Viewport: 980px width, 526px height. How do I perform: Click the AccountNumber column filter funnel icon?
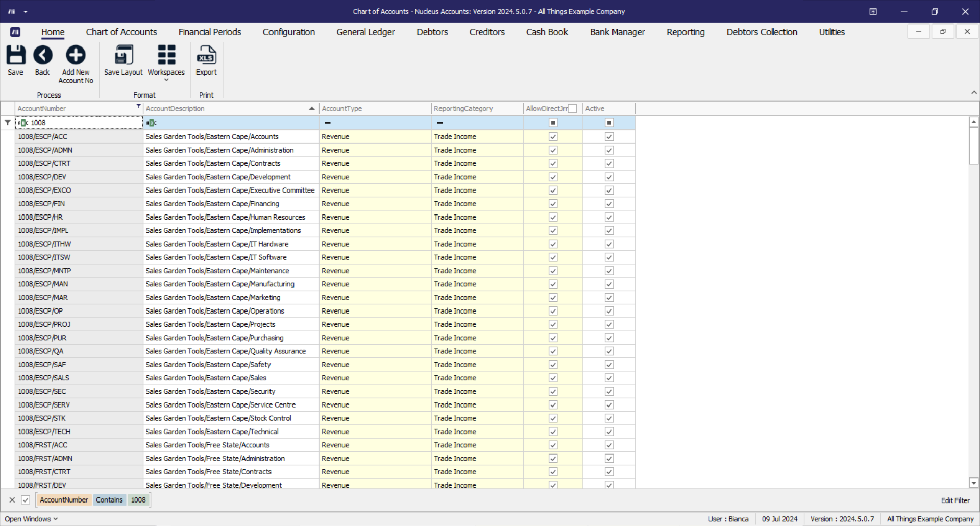138,106
